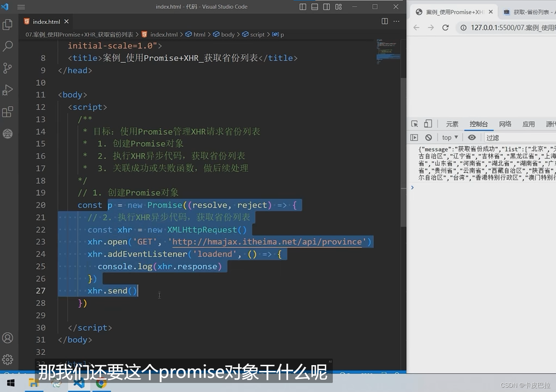Open the Manage gear icon in VS Code
This screenshot has height=392, width=556.
(8, 360)
